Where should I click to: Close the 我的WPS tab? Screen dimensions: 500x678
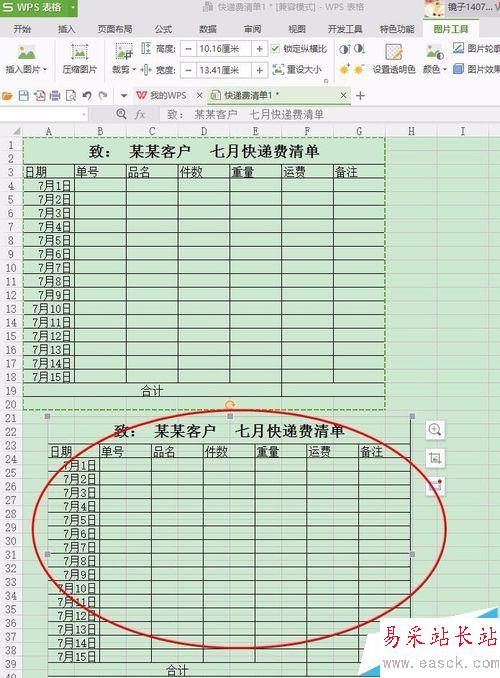[x=199, y=95]
